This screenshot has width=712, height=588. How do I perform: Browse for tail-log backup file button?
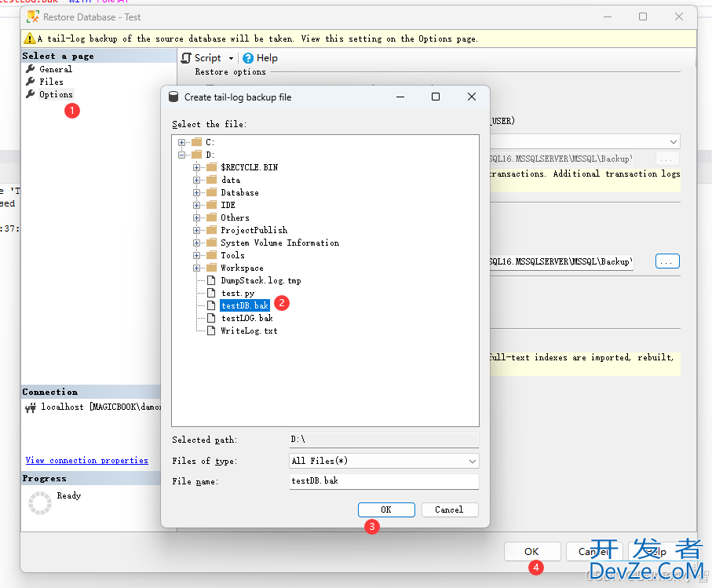pos(667,261)
